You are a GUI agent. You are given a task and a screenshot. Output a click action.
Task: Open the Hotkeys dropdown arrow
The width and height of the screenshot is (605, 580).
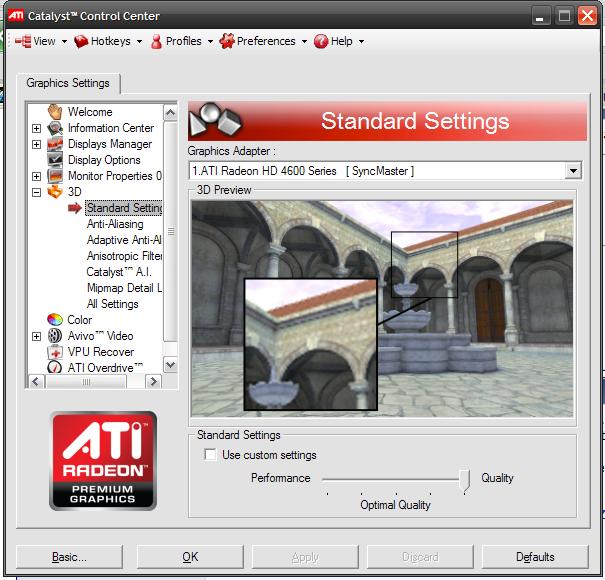point(139,41)
